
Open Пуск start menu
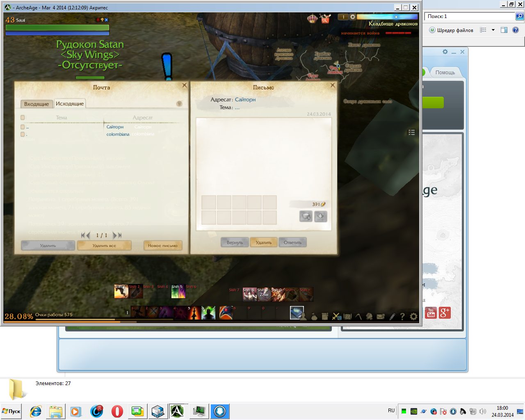click(11, 411)
